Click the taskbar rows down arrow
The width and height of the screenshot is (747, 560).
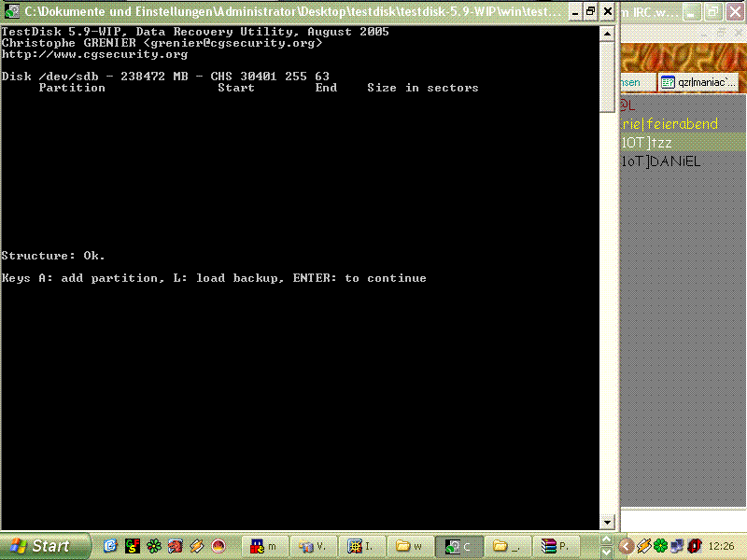coord(606,553)
